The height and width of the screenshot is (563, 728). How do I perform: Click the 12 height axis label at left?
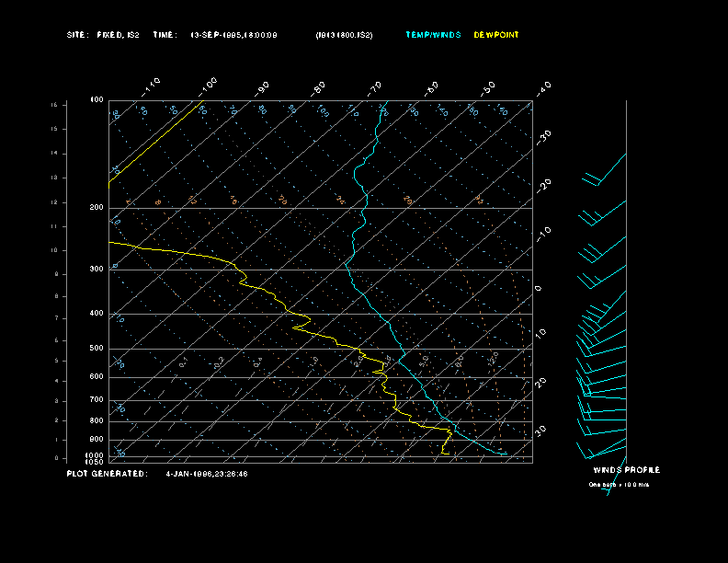pyautogui.click(x=54, y=202)
